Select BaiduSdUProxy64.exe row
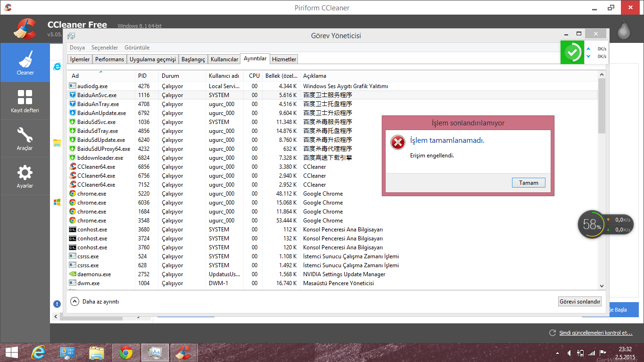The width and height of the screenshot is (644, 362). (332, 149)
